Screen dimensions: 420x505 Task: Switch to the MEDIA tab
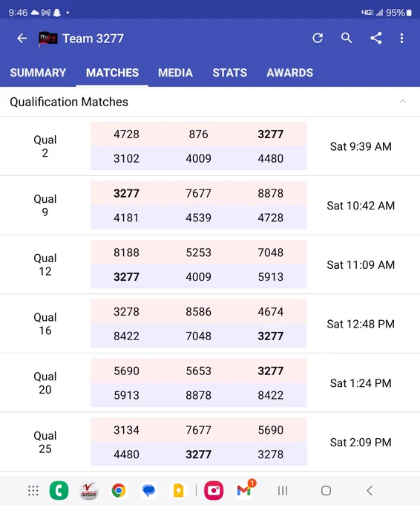point(175,73)
